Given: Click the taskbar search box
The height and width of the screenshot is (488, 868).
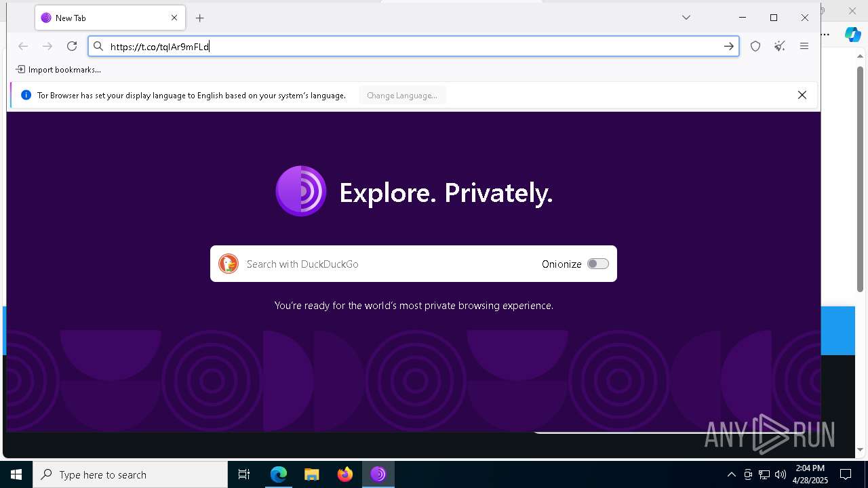Looking at the screenshot, I should click(x=130, y=474).
